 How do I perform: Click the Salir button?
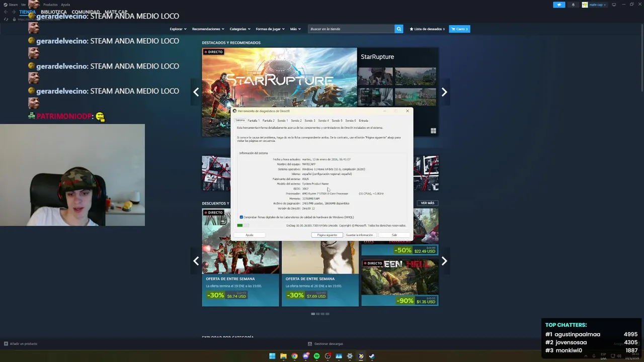[394, 235]
